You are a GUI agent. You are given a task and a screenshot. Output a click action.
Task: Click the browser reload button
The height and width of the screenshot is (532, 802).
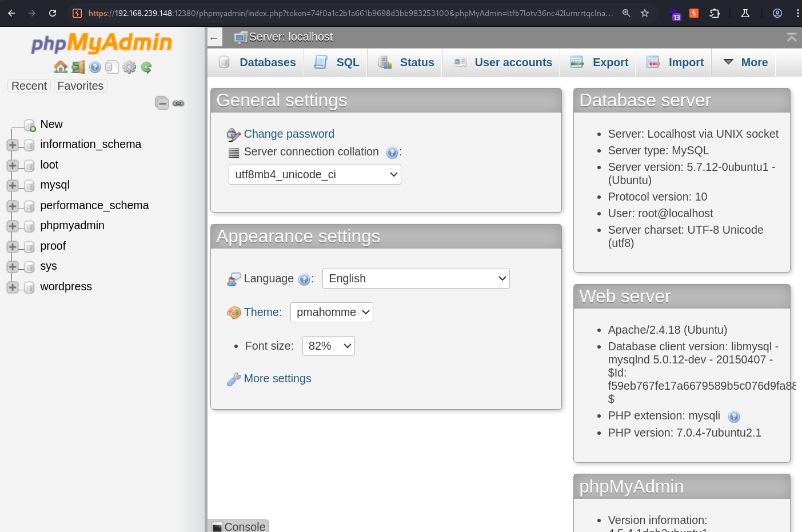(x=53, y=13)
